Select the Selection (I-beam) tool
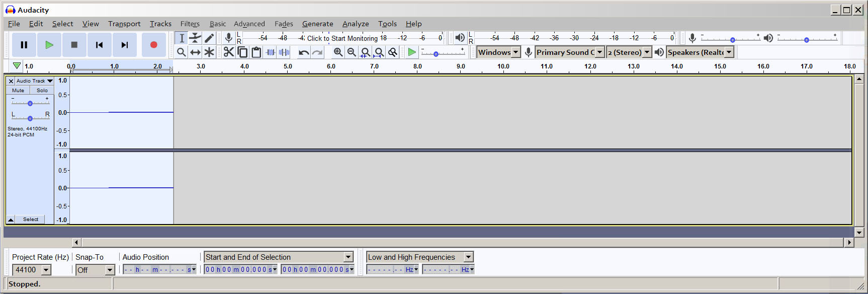 click(182, 38)
